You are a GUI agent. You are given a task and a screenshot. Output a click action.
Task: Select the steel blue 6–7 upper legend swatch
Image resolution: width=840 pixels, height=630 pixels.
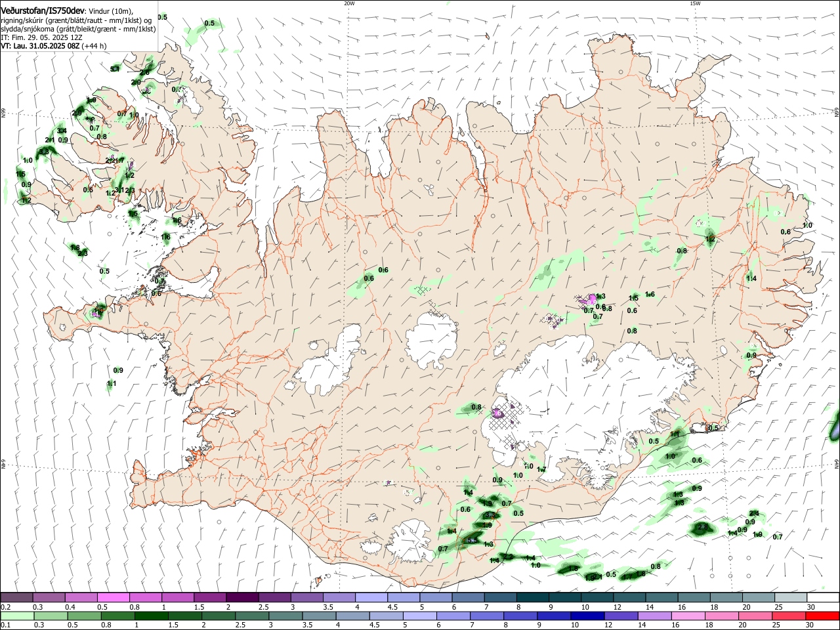tap(468, 597)
